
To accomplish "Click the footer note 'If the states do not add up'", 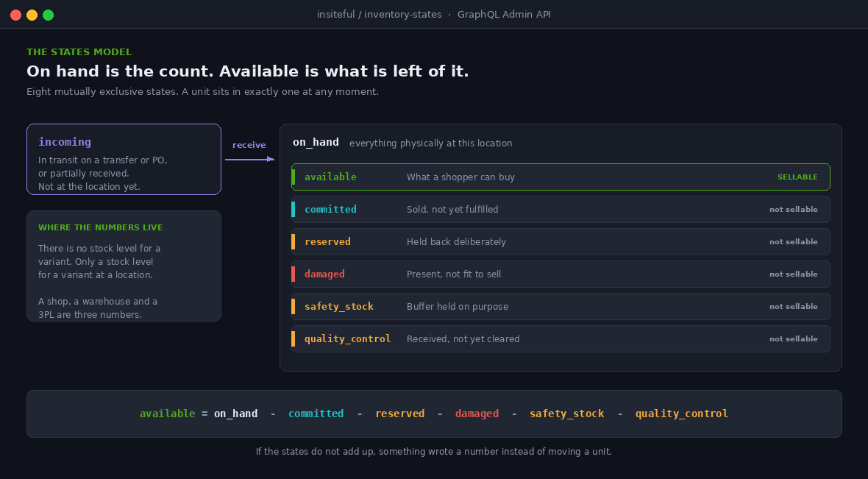I will tap(316, 452).
